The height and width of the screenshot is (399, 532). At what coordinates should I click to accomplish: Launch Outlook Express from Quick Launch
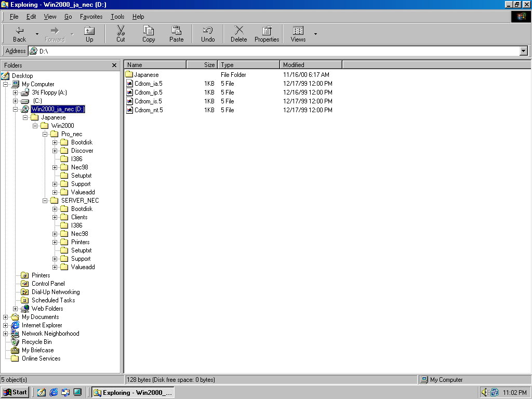click(65, 393)
